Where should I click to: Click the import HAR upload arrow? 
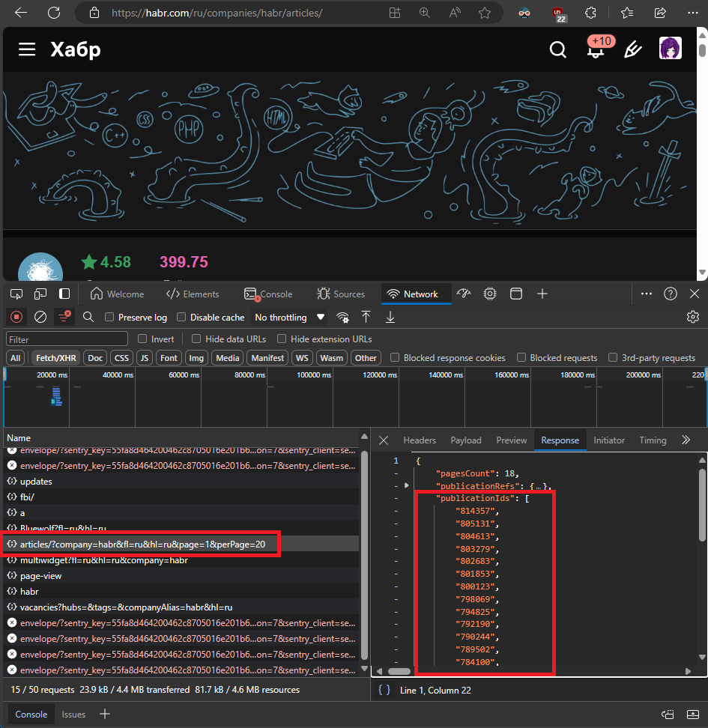(x=366, y=317)
